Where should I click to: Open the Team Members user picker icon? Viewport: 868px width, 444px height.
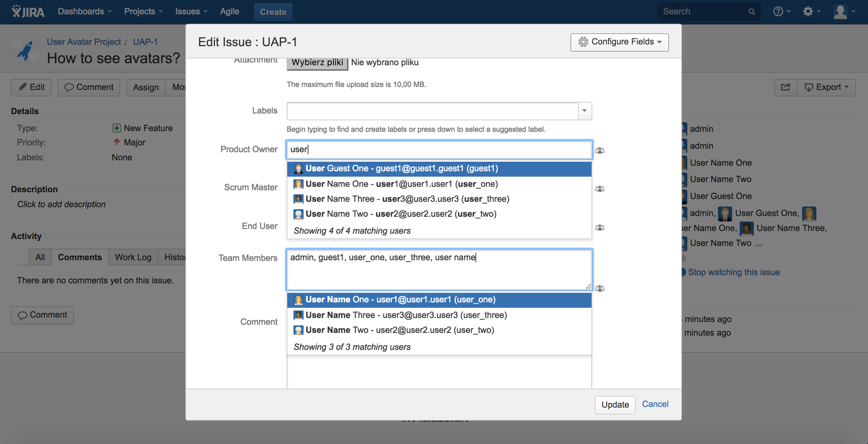coord(600,288)
